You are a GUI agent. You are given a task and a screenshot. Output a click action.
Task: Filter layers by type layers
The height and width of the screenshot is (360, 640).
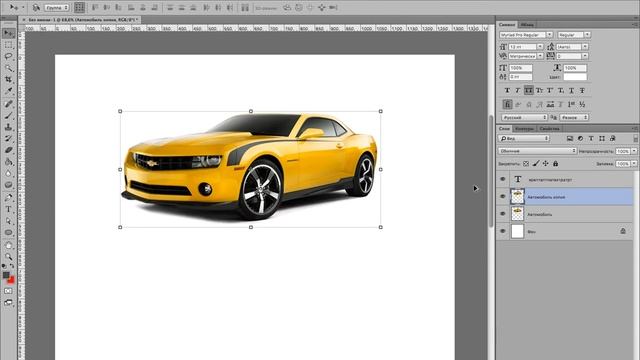[591, 139]
